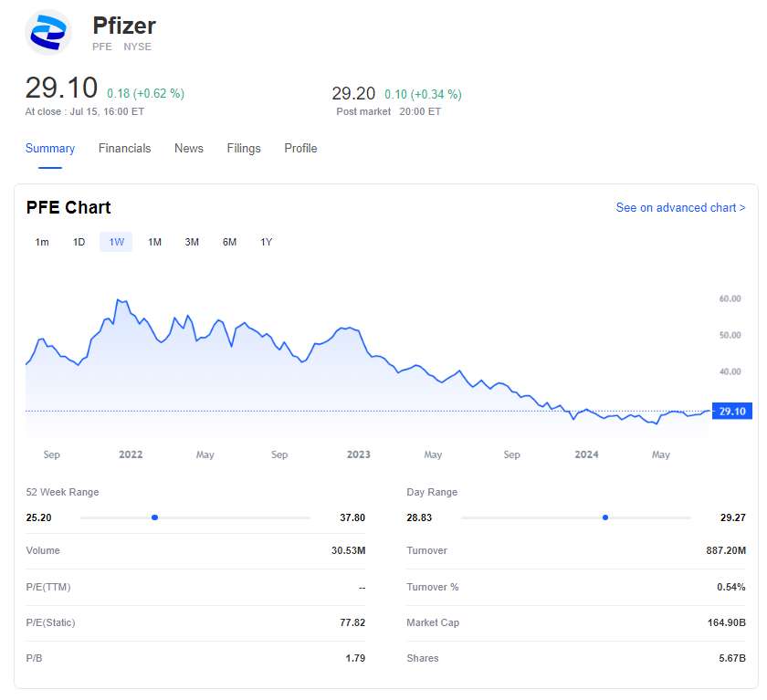The width and height of the screenshot is (767, 700).
Task: Click the 29.10 price label on chart
Action: 732,412
